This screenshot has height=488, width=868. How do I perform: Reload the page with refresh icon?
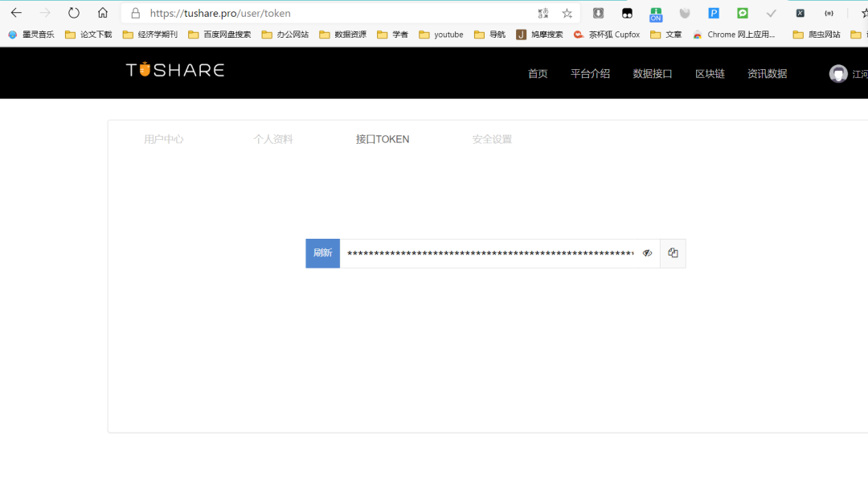click(x=74, y=13)
